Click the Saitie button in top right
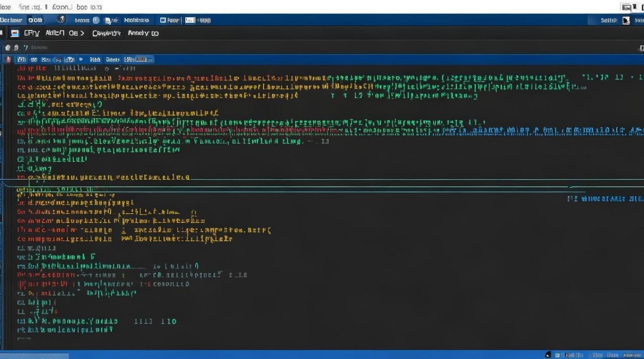 click(609, 20)
